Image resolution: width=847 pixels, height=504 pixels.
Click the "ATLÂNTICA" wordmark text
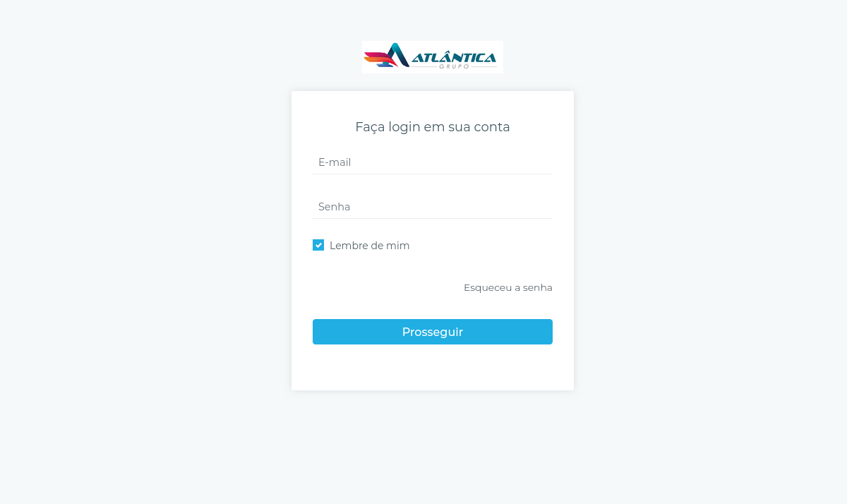point(454,56)
